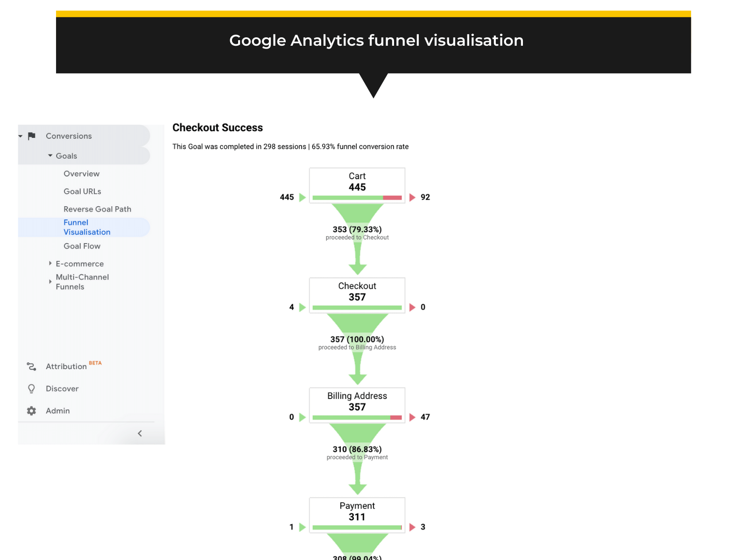Viewport: 747px width, 560px height.
Task: Click the green entry arrow showing 445
Action: pos(302,197)
